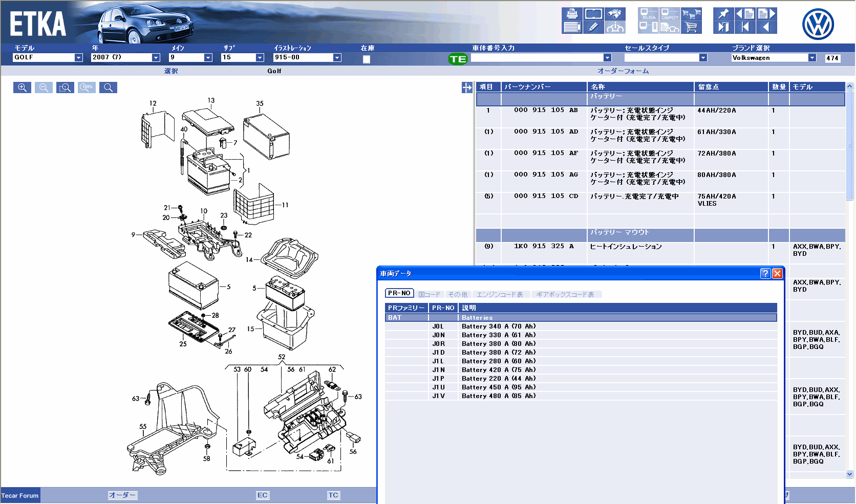
Task: Switch to the エンジンコード表 tab
Action: tap(500, 294)
